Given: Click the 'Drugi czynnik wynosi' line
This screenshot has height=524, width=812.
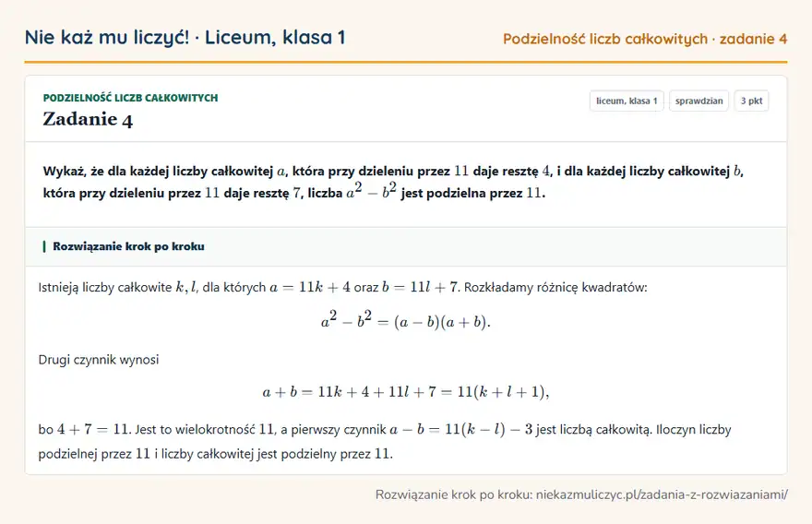Looking at the screenshot, I should tap(99, 360).
